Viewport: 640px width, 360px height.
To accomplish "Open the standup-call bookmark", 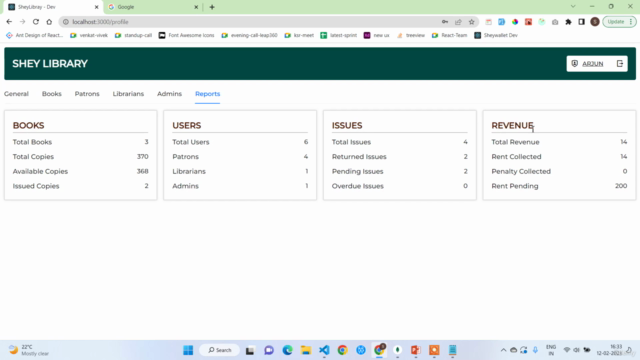I will pyautogui.click(x=133, y=36).
